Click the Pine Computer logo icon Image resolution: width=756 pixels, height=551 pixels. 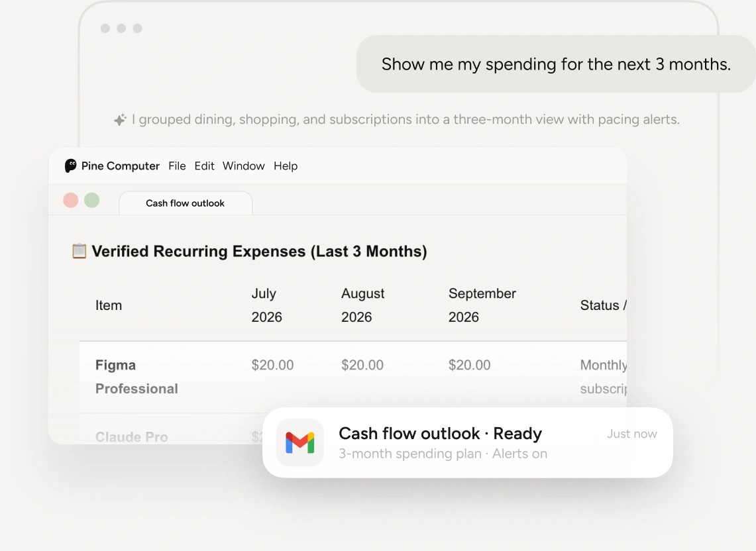pyautogui.click(x=70, y=166)
